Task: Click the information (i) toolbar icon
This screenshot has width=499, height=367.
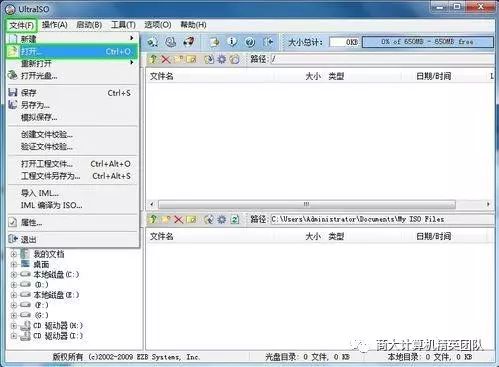Action: coord(232,42)
